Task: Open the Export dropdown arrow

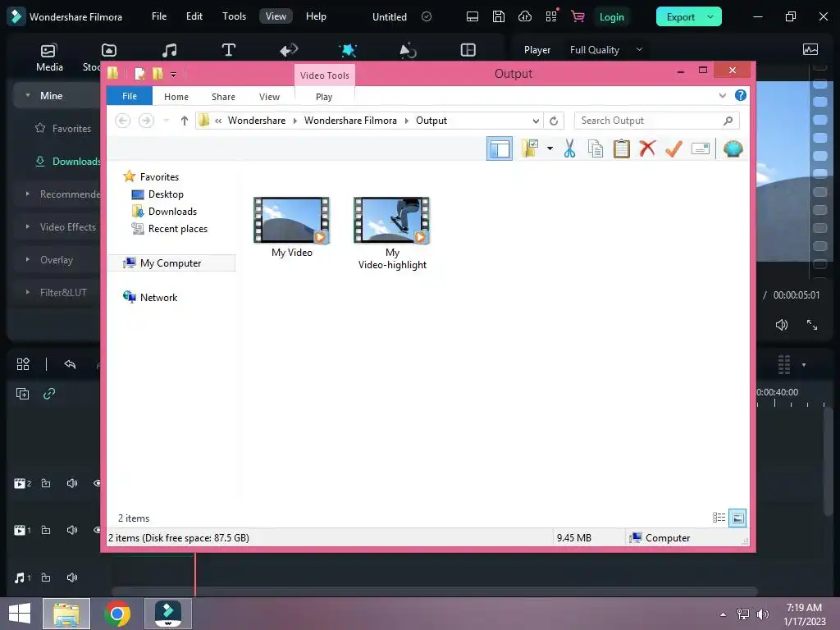Action: click(x=710, y=16)
